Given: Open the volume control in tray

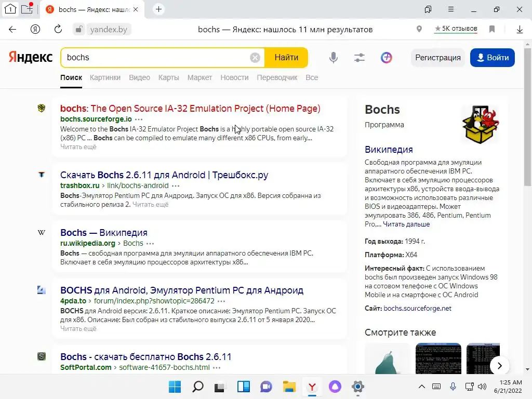Looking at the screenshot, I should (x=482, y=387).
